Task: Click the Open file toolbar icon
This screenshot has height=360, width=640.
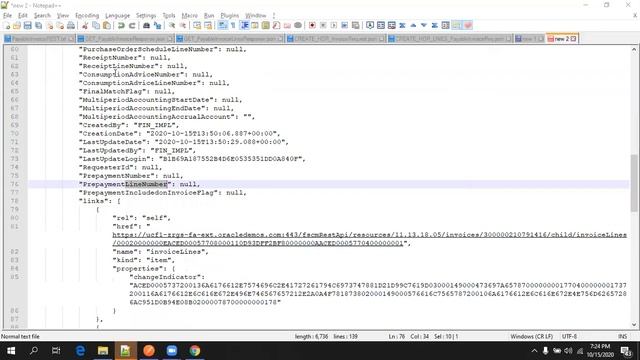Action: 17,25
